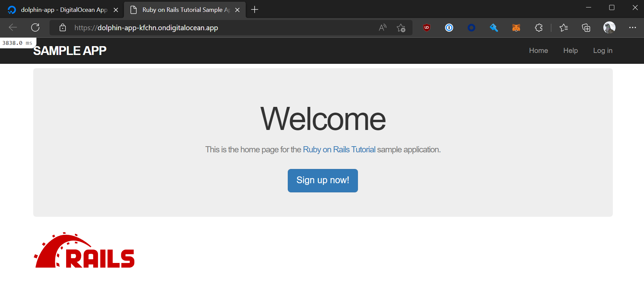
Task: Switch to the dolphin-app DigitalOcean tab
Action: 61,10
